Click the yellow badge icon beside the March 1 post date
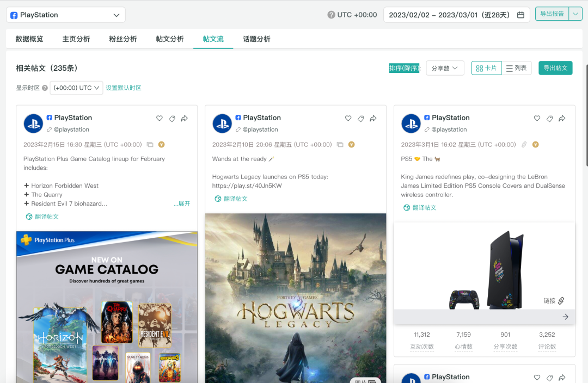The width and height of the screenshot is (588, 383). coord(535,144)
